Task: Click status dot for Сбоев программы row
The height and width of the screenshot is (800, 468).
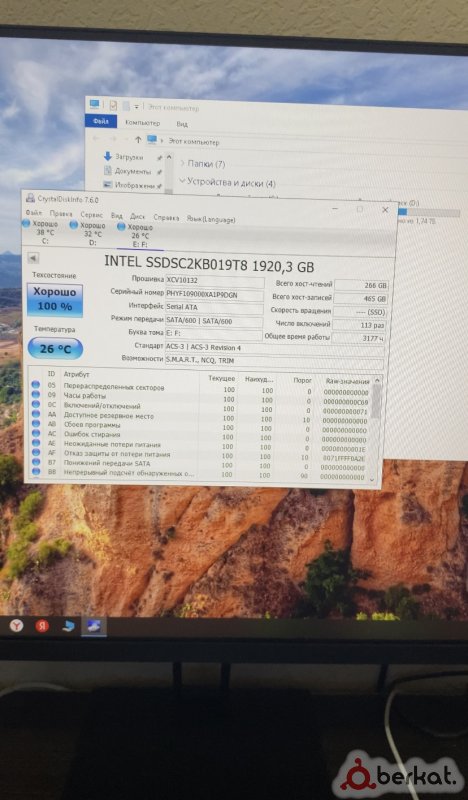Action: (x=36, y=423)
